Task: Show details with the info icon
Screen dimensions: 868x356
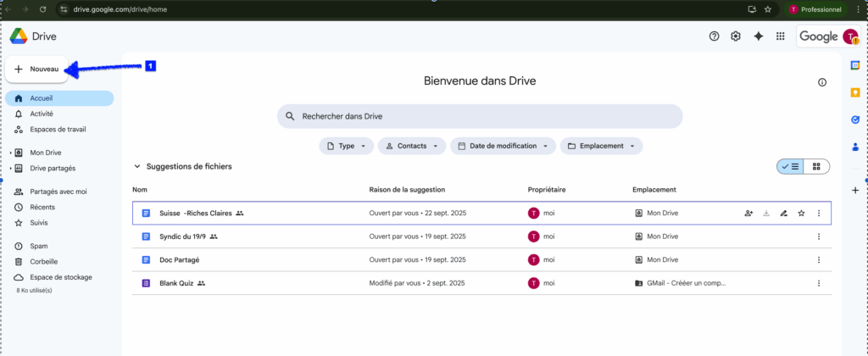Action: pos(821,82)
